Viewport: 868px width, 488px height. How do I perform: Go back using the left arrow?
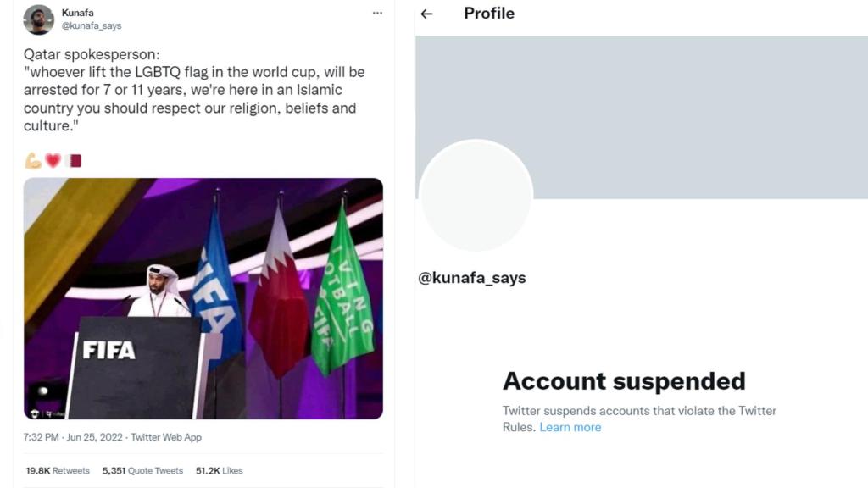426,14
